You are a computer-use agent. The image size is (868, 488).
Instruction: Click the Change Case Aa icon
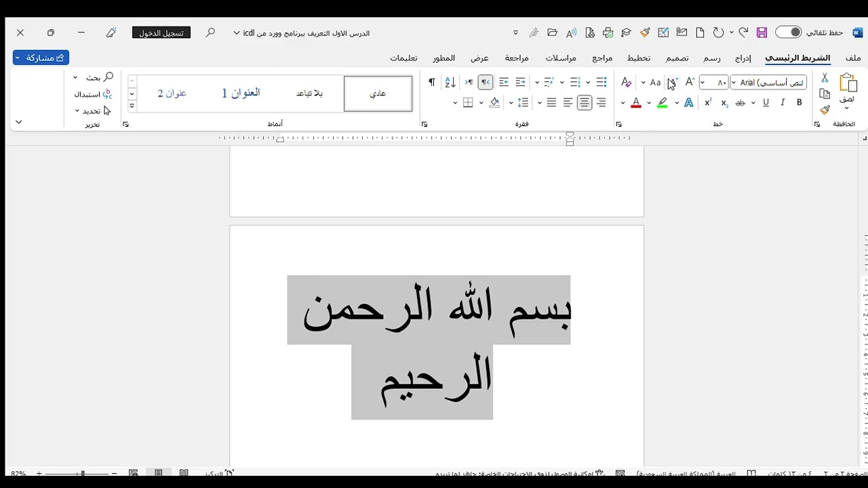pyautogui.click(x=655, y=83)
